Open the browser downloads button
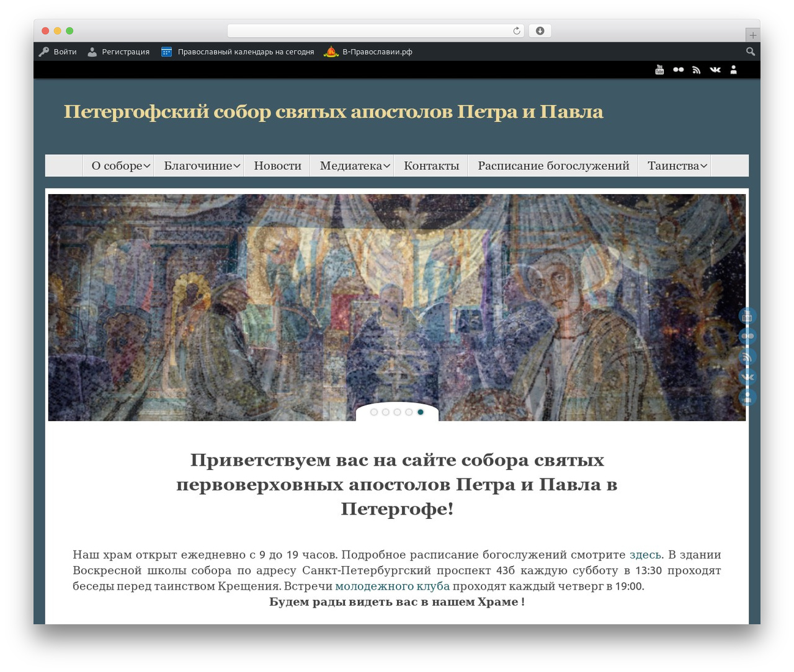This screenshot has width=794, height=672. (x=540, y=31)
